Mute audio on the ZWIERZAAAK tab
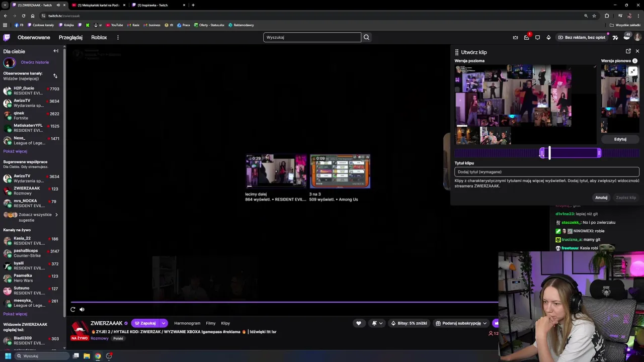The width and height of the screenshot is (644, 362). pos(58,5)
